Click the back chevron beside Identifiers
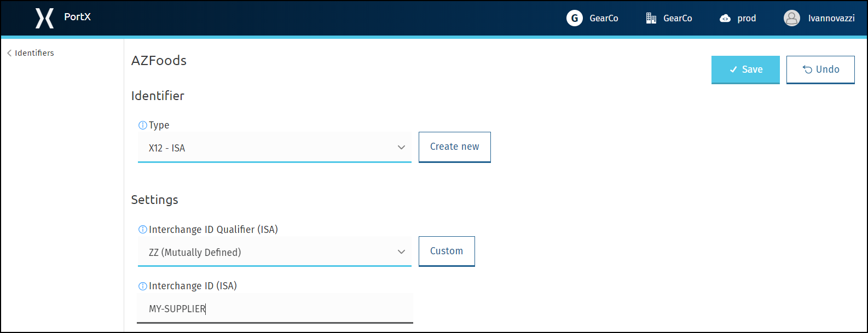Viewport: 868px width, 333px height. pyautogui.click(x=9, y=53)
